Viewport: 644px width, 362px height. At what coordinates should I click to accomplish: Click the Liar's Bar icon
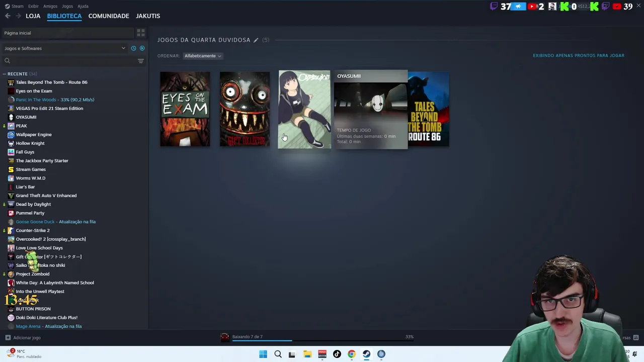[x=11, y=187]
